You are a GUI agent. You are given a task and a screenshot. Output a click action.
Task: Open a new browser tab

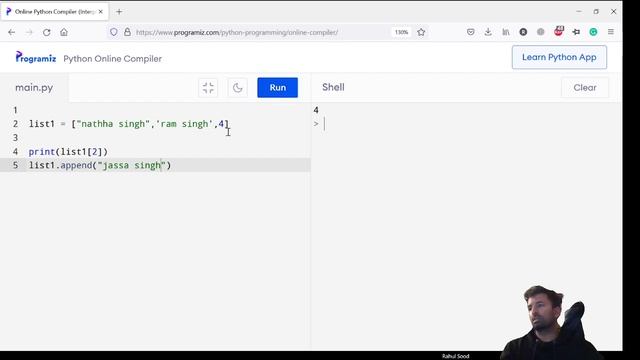click(x=119, y=12)
